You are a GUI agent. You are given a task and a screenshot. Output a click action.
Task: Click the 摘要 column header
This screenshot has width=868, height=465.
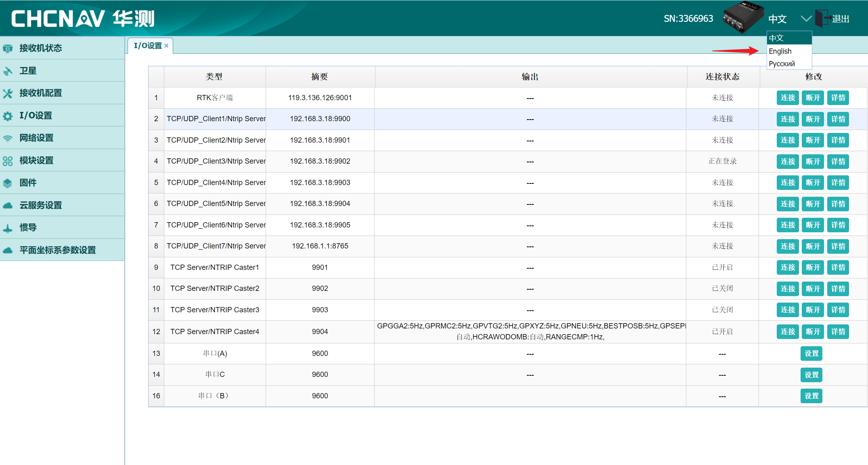[320, 77]
